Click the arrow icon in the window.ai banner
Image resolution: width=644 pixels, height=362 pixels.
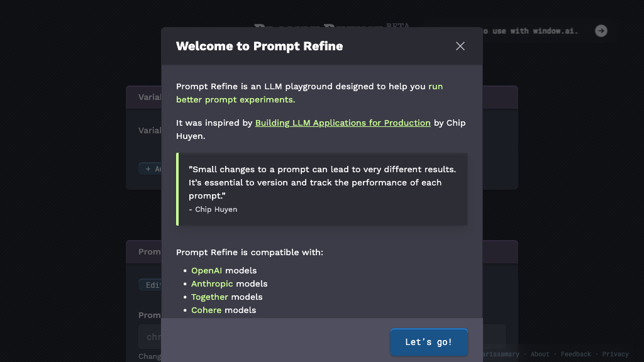point(601,30)
